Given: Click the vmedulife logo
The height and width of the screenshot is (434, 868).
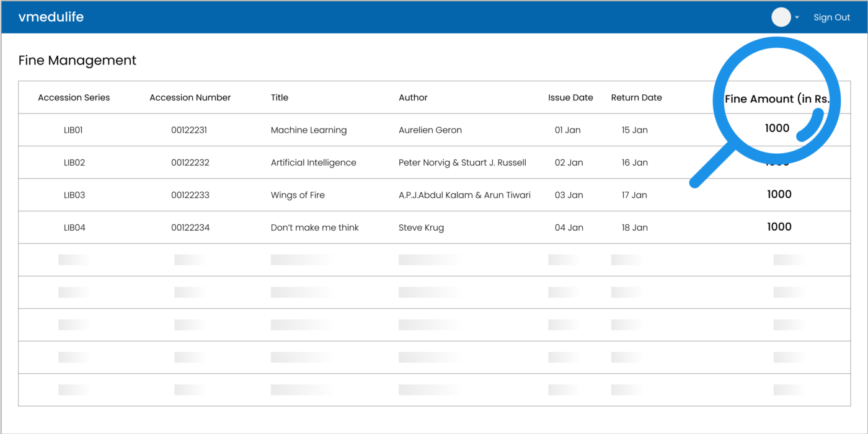Looking at the screenshot, I should pyautogui.click(x=51, y=17).
